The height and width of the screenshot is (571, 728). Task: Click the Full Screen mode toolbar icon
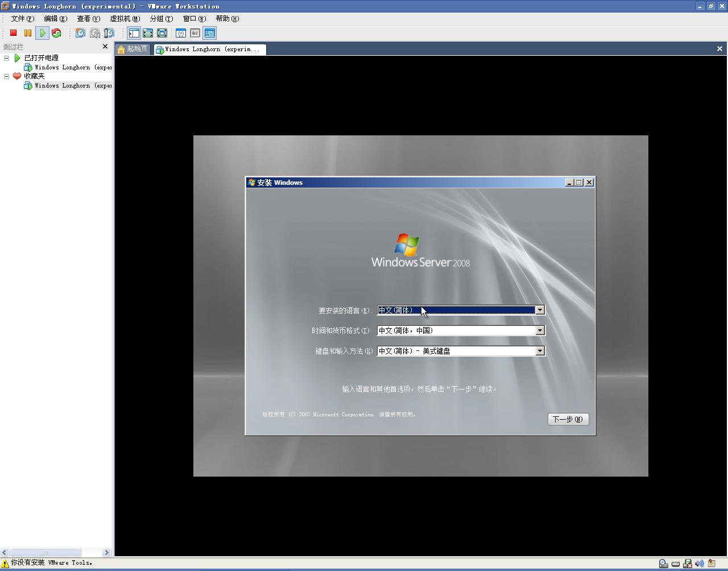(162, 33)
